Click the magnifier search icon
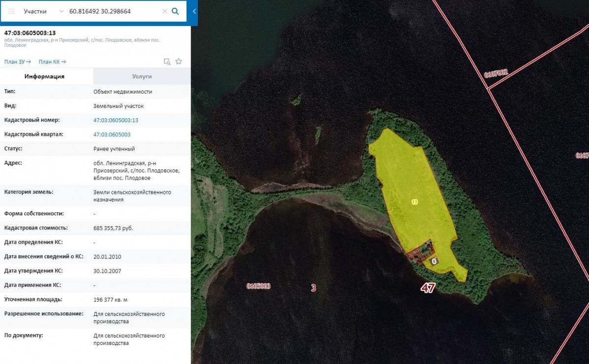The image size is (589, 364). pyautogui.click(x=175, y=11)
